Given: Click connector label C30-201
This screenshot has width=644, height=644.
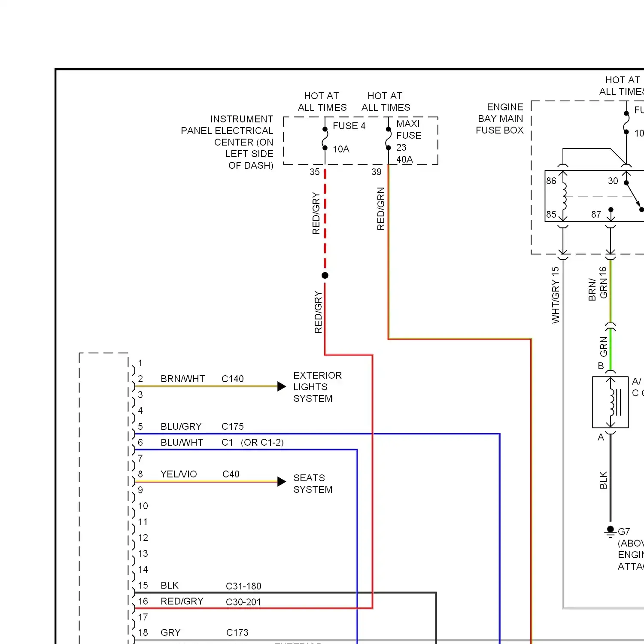Looking at the screenshot, I should point(243,602).
